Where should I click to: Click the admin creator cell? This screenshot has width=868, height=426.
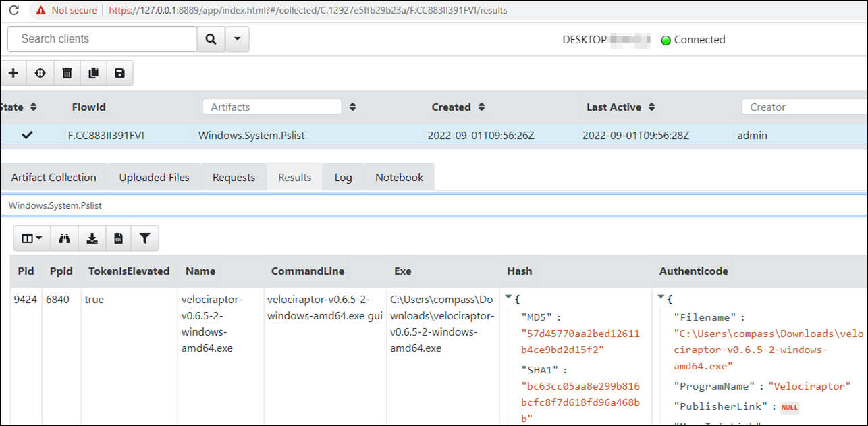753,136
